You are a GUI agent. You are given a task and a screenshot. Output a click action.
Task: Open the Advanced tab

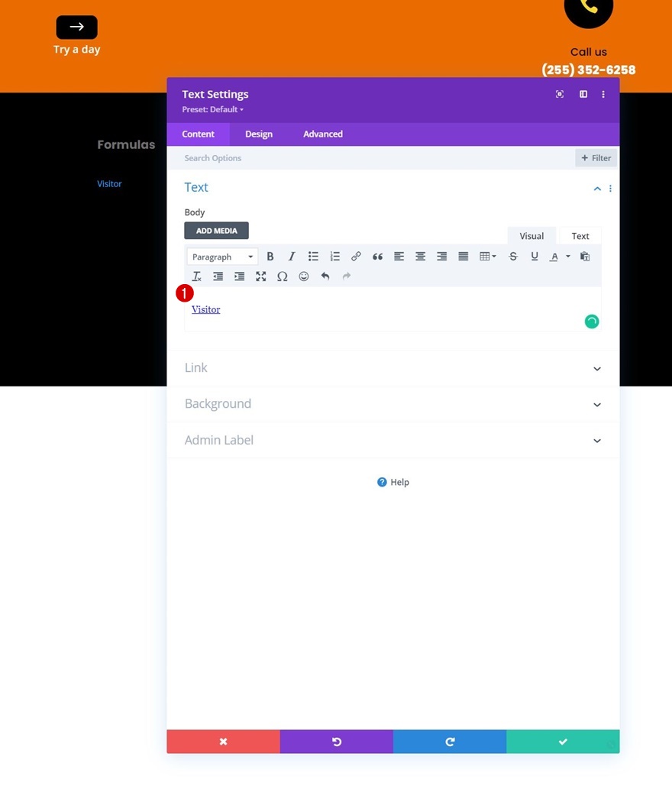tap(322, 134)
